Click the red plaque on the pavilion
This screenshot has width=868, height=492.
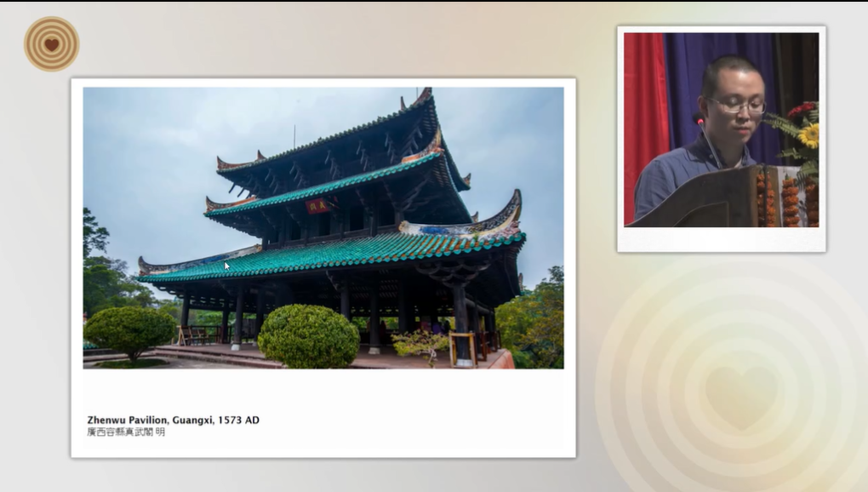coord(317,206)
